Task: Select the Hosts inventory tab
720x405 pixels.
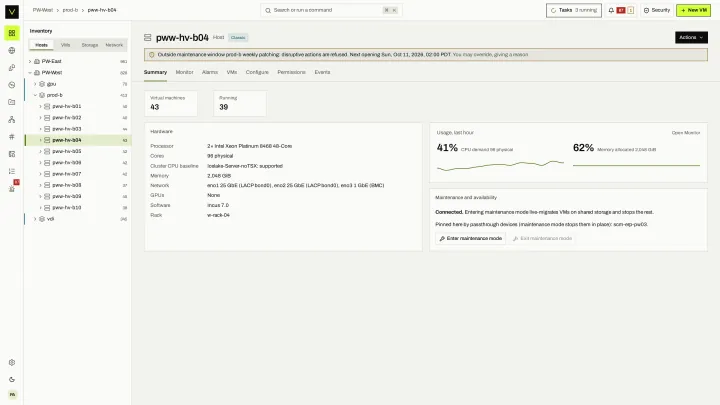Action: tap(41, 45)
